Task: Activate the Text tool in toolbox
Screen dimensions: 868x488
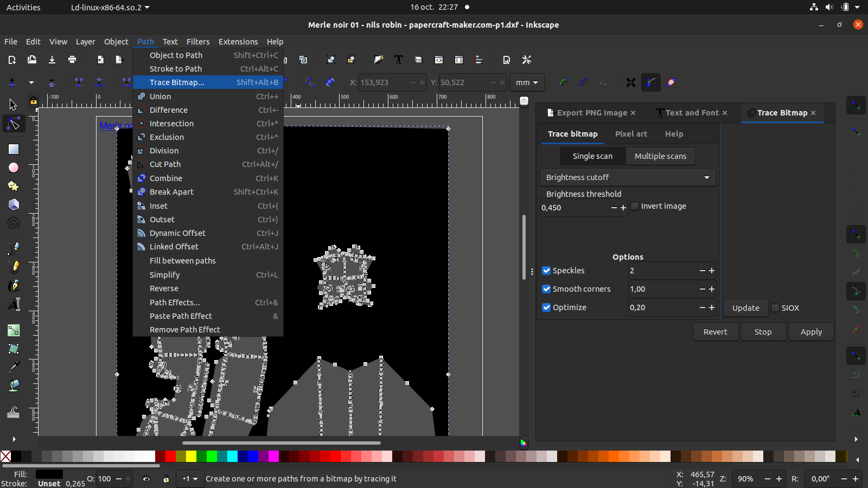Action: coord(13,304)
